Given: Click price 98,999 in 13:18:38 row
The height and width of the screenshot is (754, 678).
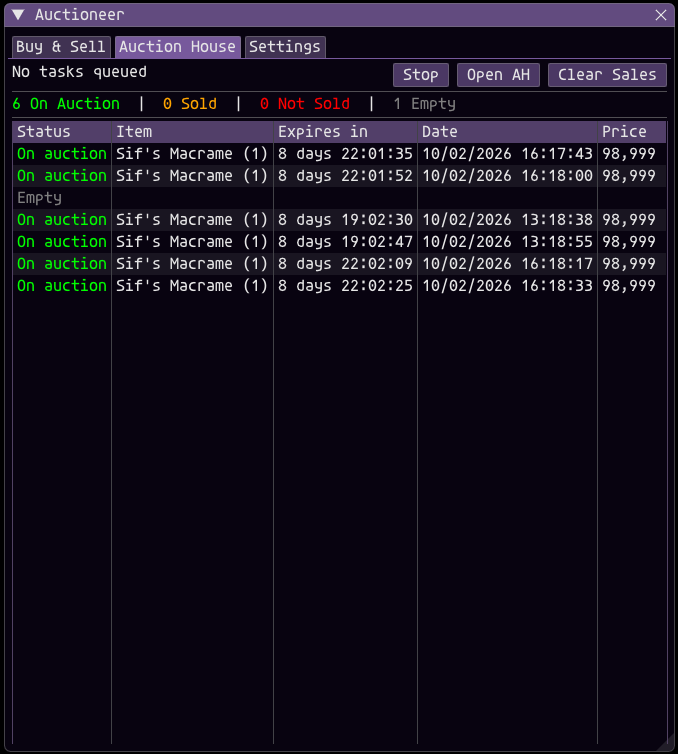Looking at the screenshot, I should coord(629,220).
